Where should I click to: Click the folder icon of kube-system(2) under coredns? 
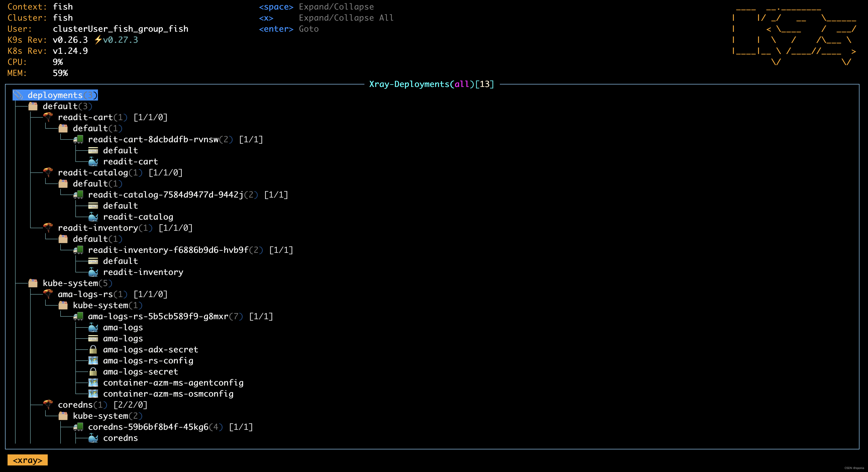(x=63, y=416)
